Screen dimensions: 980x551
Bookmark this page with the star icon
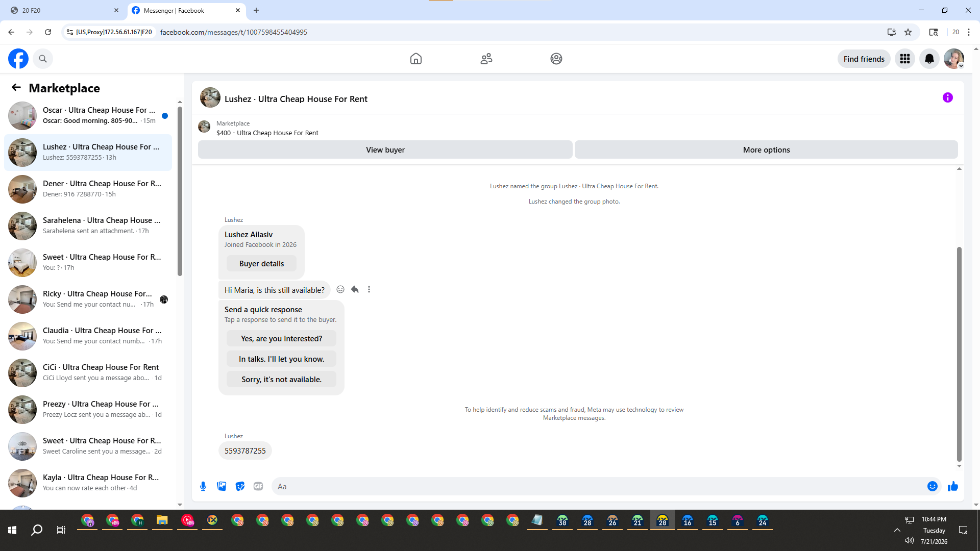908,32
